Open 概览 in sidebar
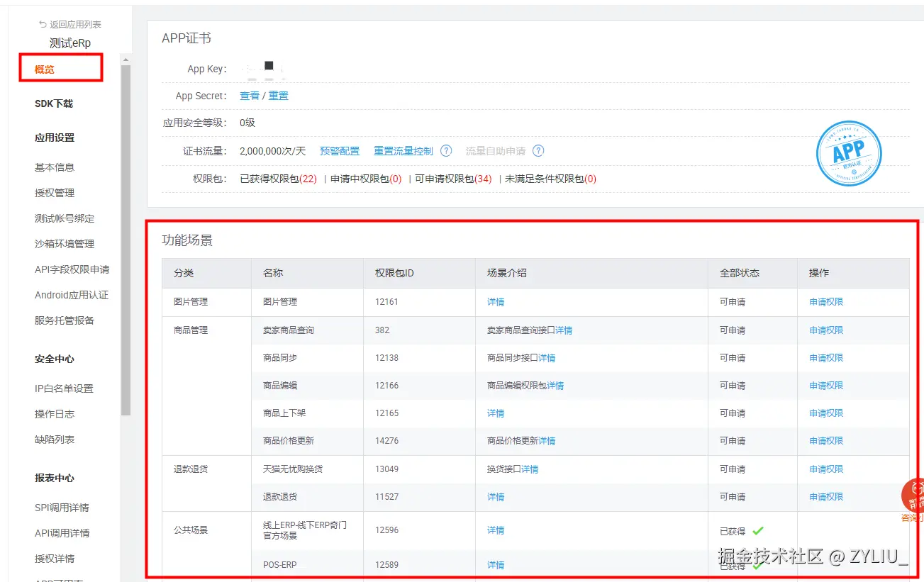 [45, 69]
